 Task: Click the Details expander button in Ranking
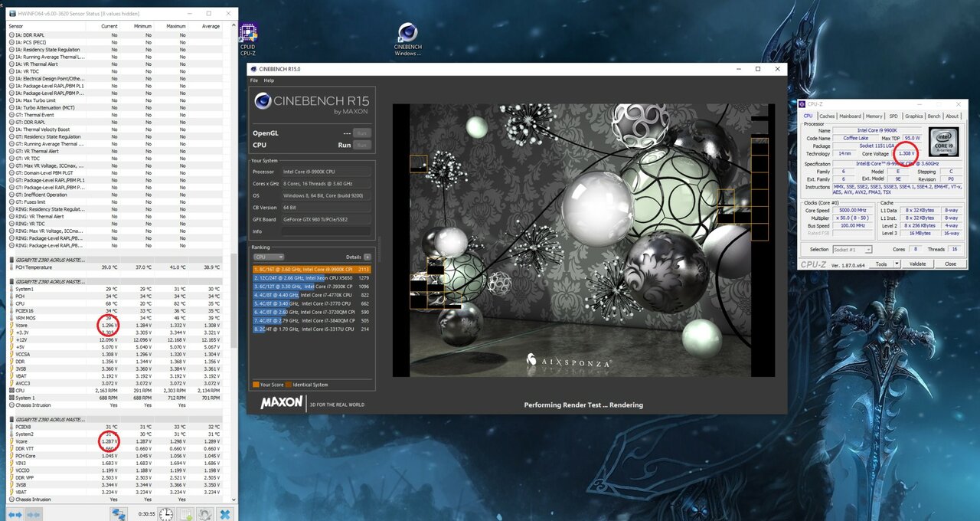[x=367, y=257]
